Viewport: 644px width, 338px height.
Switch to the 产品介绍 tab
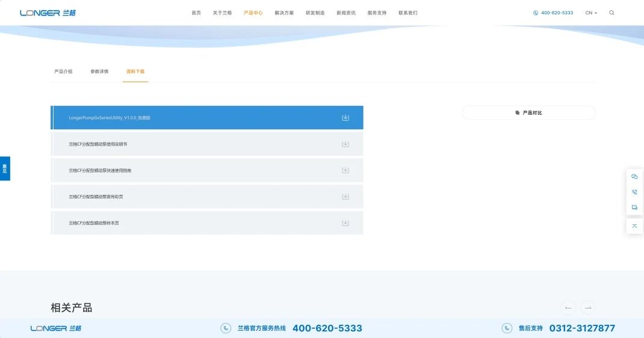point(63,72)
